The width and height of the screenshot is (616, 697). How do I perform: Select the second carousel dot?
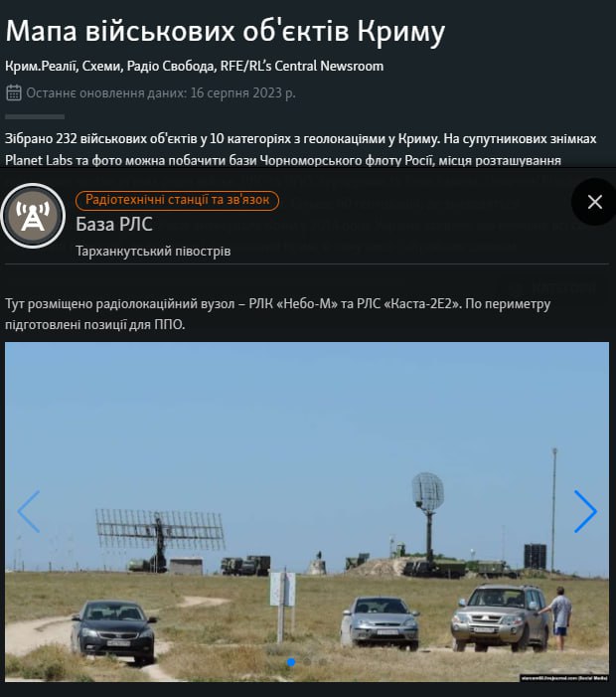coord(307,662)
